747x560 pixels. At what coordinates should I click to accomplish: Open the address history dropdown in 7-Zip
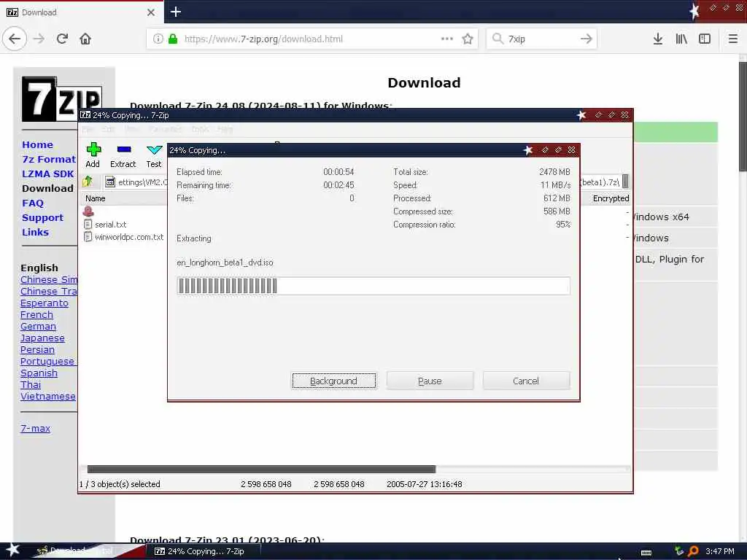[x=625, y=182]
